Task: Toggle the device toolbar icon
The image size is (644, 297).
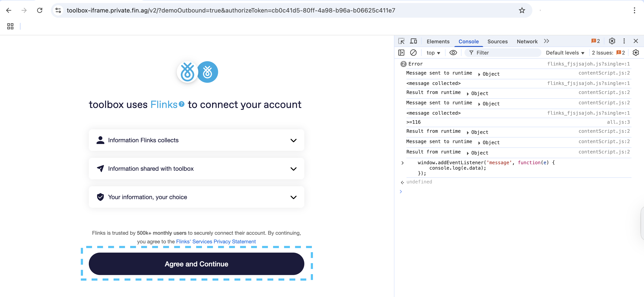Action: [x=414, y=41]
